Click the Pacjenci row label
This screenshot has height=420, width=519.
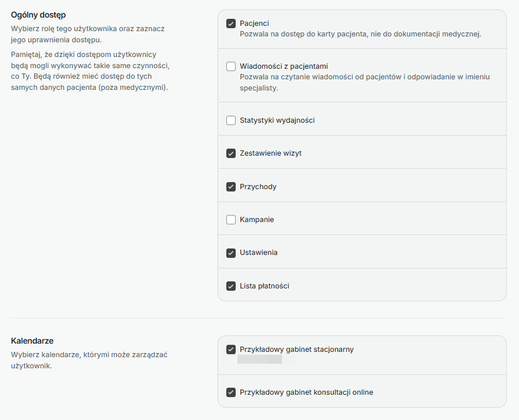pyautogui.click(x=253, y=23)
